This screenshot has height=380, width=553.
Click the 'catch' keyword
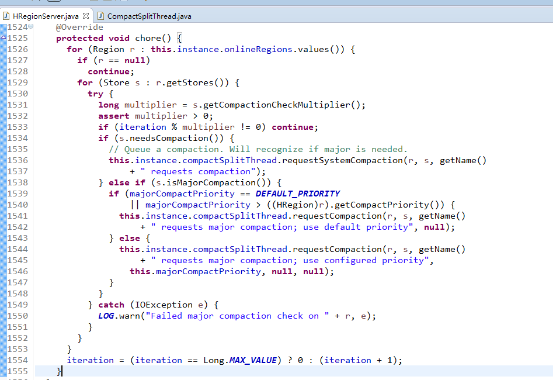111,305
